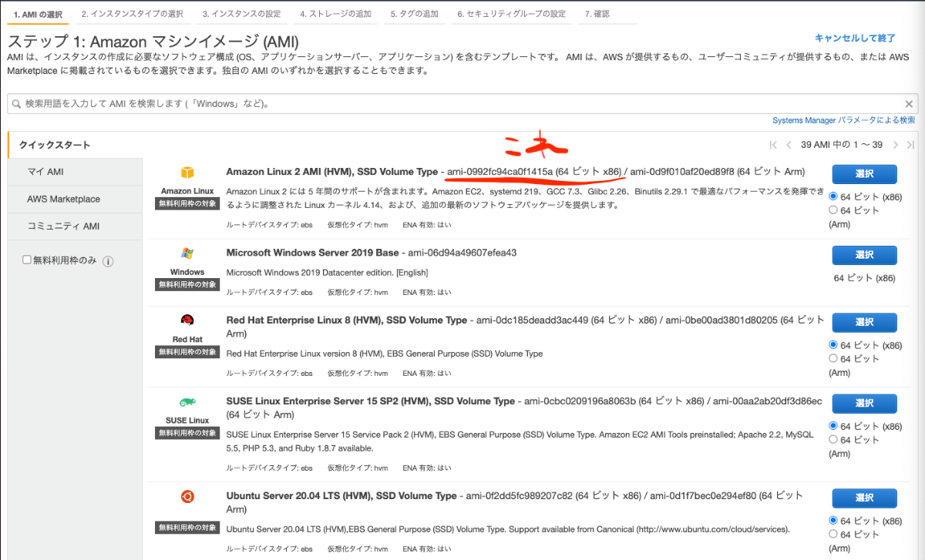The height and width of the screenshot is (560, 925).
Task: Click 選択 button for SUSE Linux Enterprise Server 15
Action: click(x=864, y=403)
